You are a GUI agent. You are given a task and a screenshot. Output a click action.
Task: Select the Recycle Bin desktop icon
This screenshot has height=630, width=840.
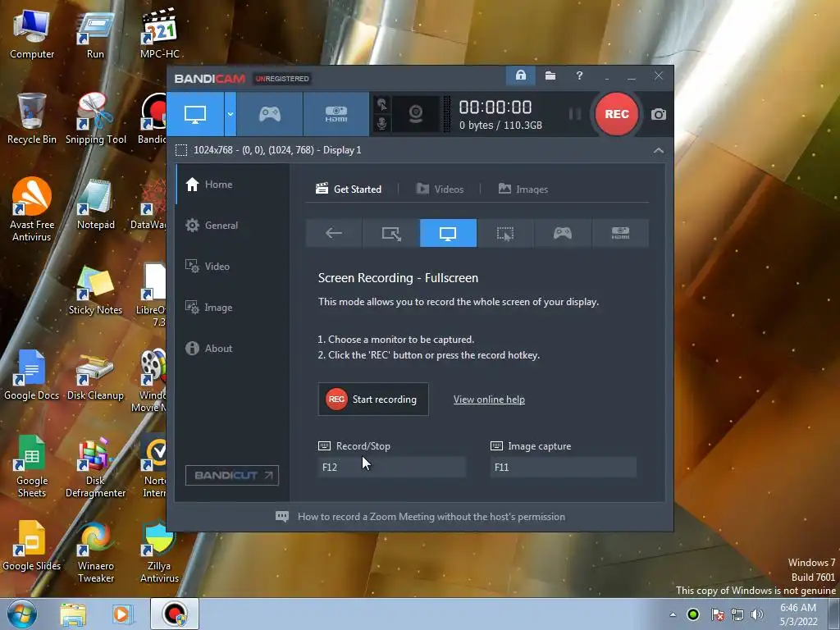[x=32, y=119]
